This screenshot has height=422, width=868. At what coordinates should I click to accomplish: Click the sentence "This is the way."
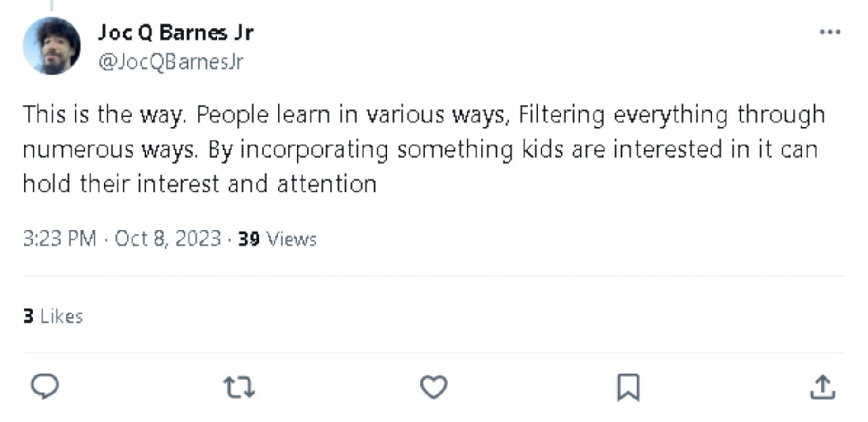point(104,114)
